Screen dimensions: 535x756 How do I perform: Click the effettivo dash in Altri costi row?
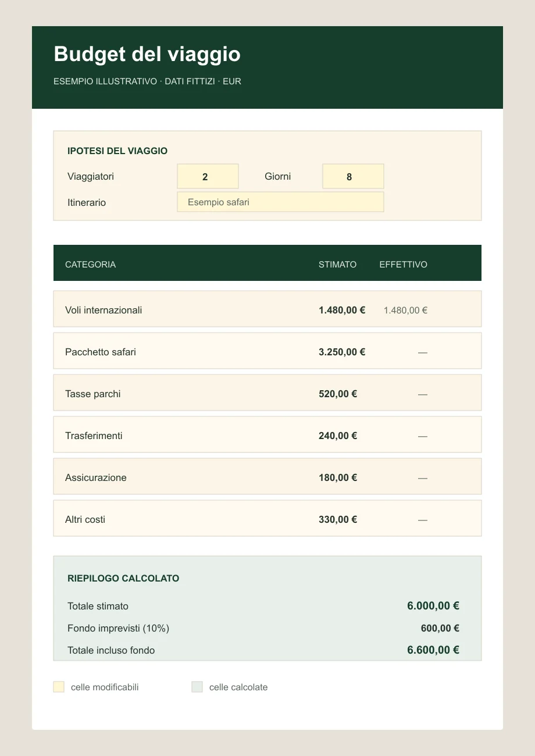click(423, 520)
